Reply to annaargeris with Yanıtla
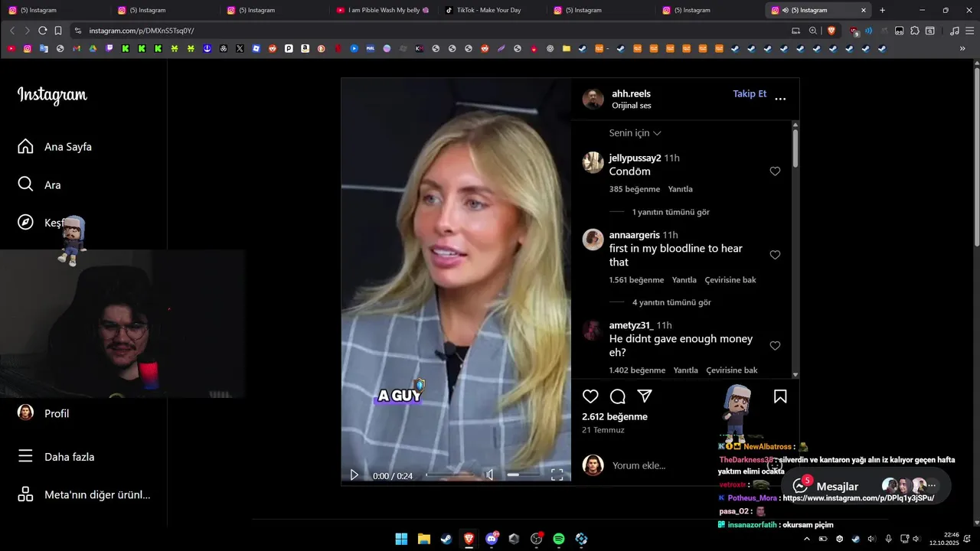Viewport: 980px width, 551px height. click(x=684, y=280)
